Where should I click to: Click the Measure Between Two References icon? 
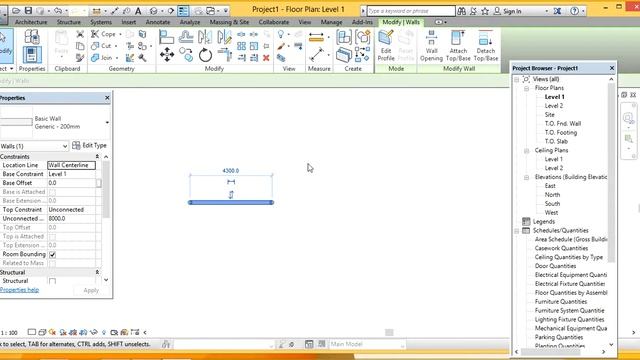click(317, 54)
